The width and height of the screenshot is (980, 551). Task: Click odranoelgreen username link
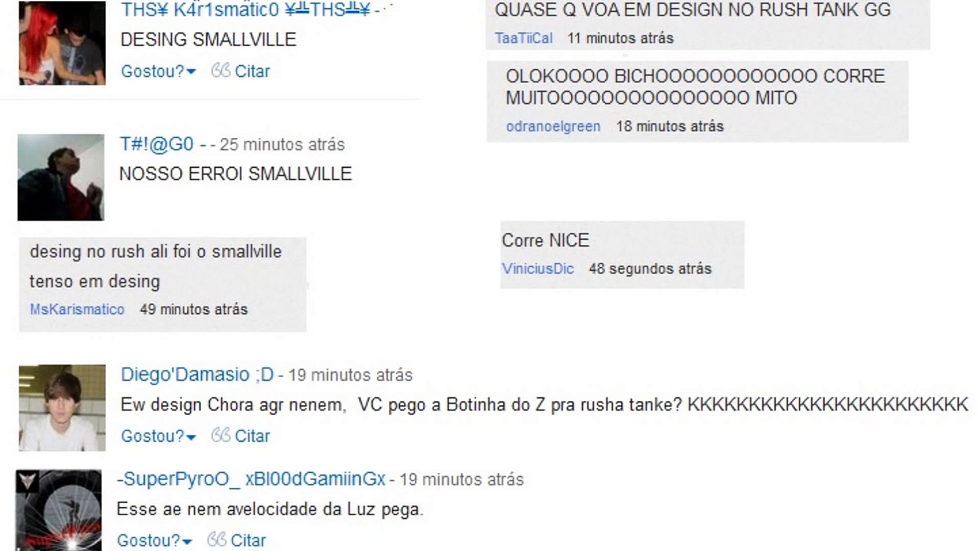pos(553,126)
